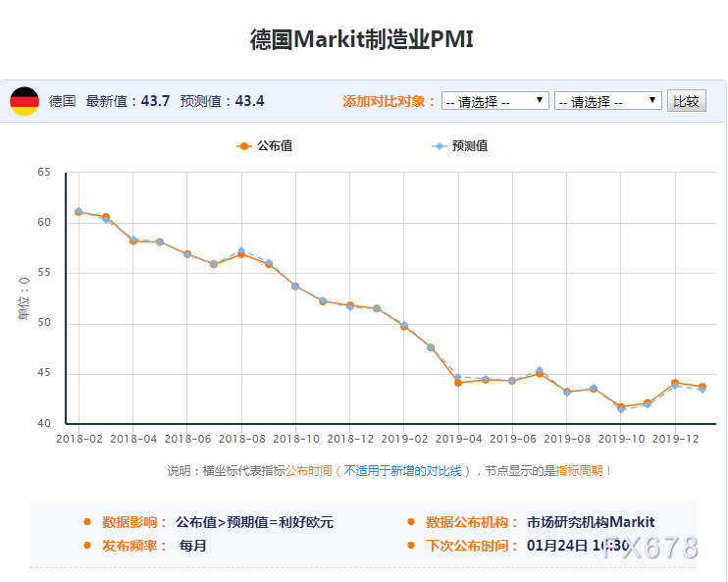Viewport: 728px width, 582px height.
Task: Click the 2019-07 forecast peak data point
Action: click(x=540, y=370)
